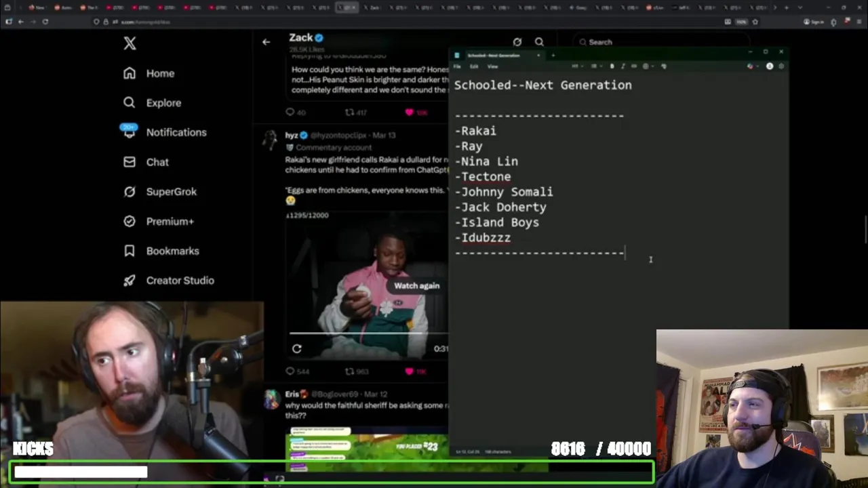Open Creator Studio in X sidebar
Image resolution: width=868 pixels, height=488 pixels.
168,280
